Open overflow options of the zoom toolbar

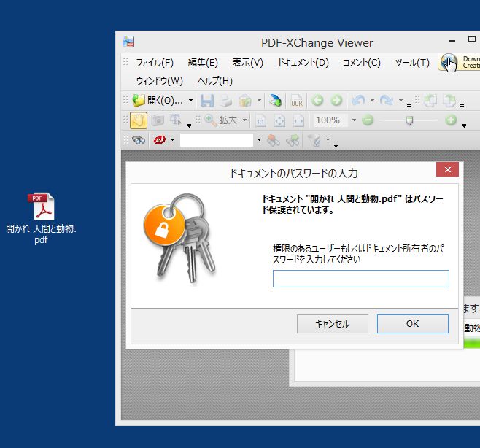464,125
